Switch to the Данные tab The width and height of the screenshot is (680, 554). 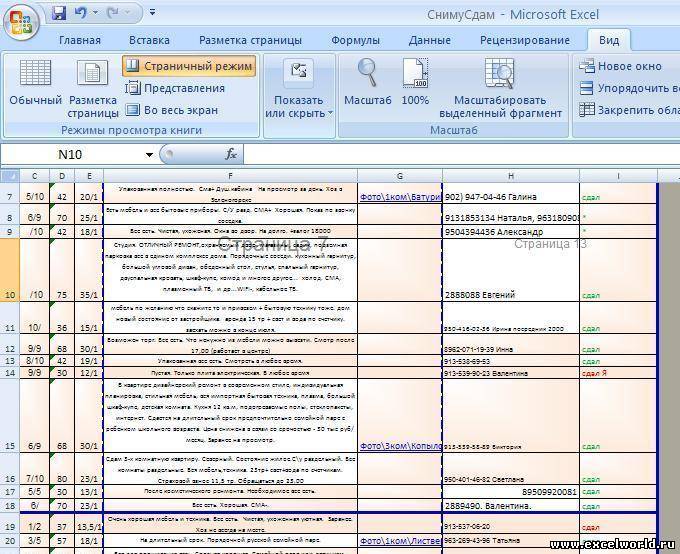click(x=429, y=40)
